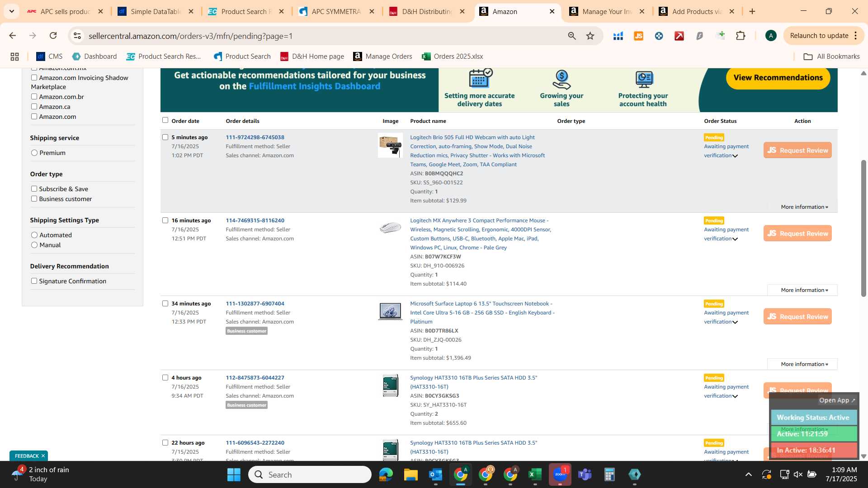Reload the page with the refresh icon
The height and width of the screenshot is (488, 868).
coord(53,36)
